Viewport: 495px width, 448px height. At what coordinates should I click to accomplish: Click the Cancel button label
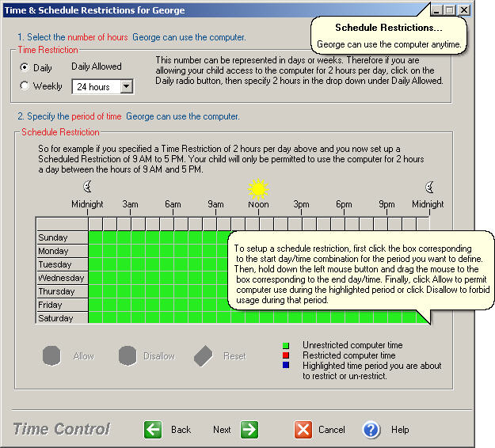[332, 430]
